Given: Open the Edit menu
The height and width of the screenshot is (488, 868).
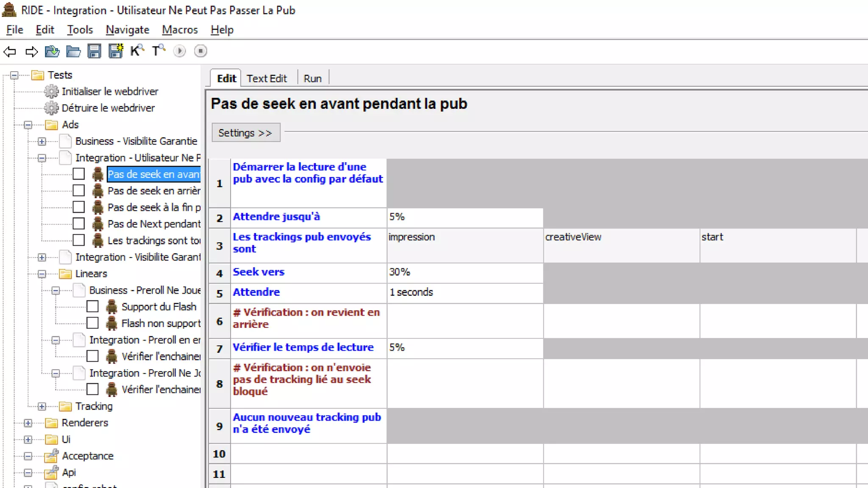Looking at the screenshot, I should [45, 30].
